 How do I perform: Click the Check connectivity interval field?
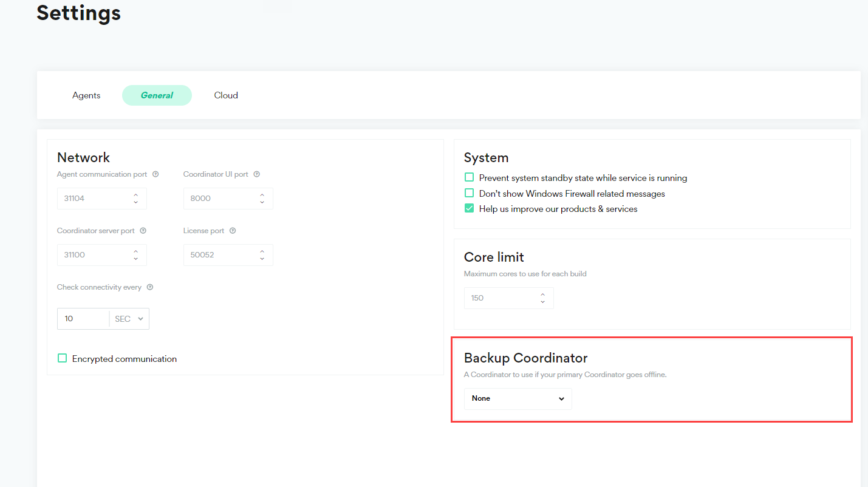[x=83, y=319]
